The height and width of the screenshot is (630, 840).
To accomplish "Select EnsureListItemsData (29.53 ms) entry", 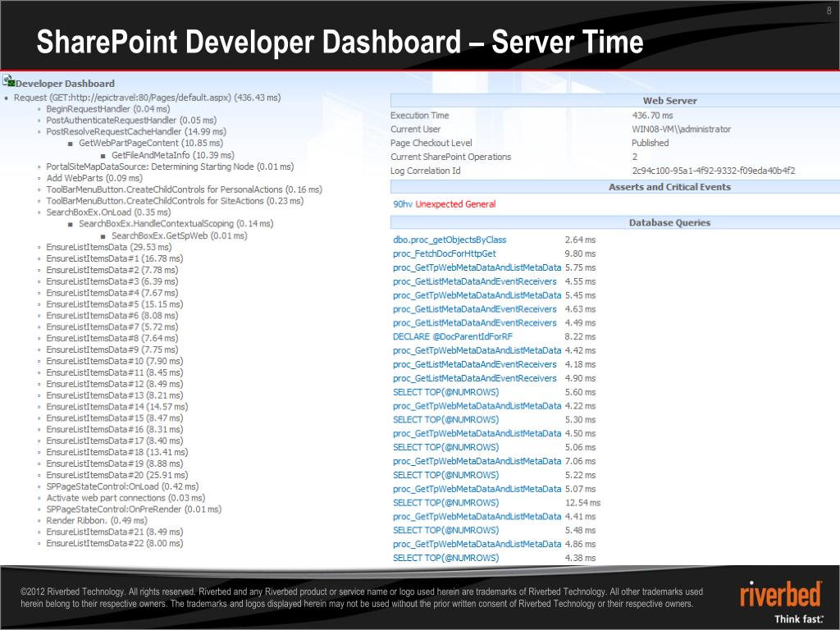I will tap(109, 247).
